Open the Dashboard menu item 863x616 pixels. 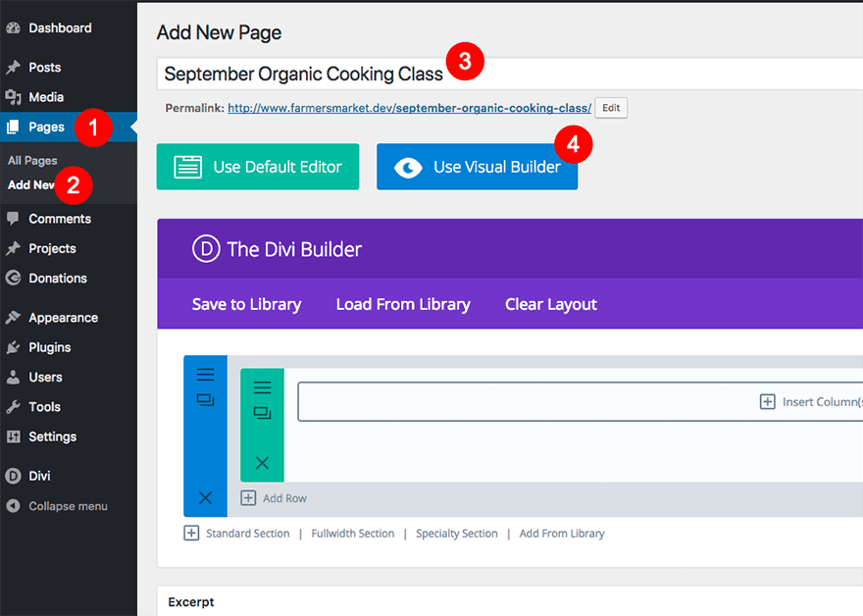tap(54, 27)
